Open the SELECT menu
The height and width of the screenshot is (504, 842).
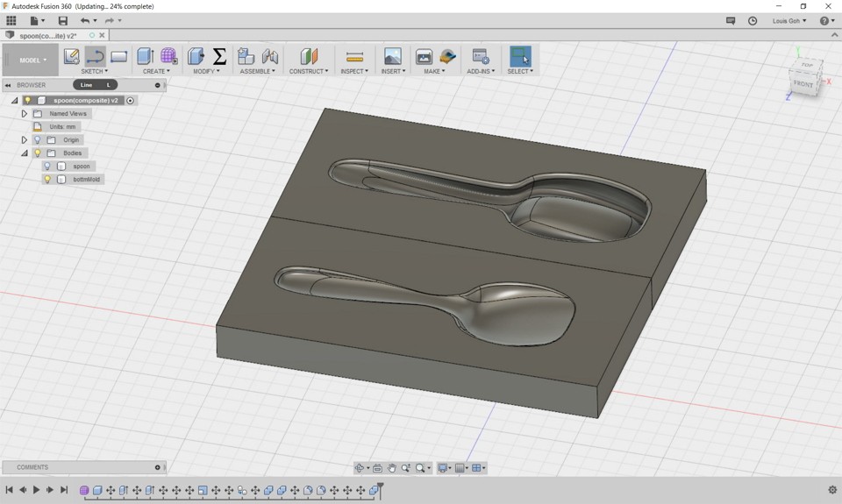pyautogui.click(x=520, y=71)
